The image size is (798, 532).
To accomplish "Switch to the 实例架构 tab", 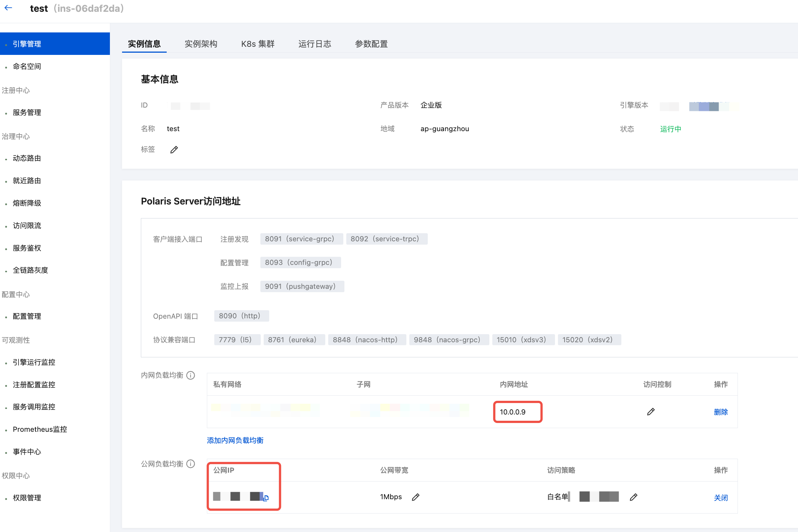I will tap(201, 44).
